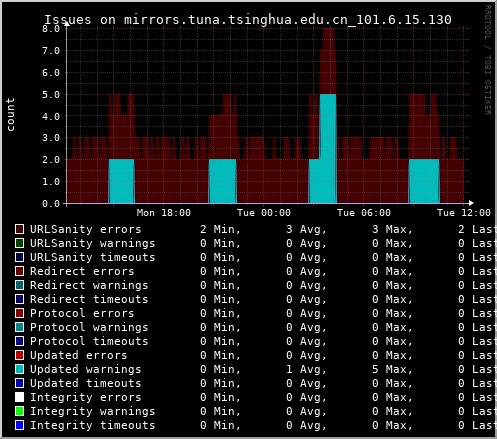Click the 'Integrity timeouts' legend label

point(93,425)
